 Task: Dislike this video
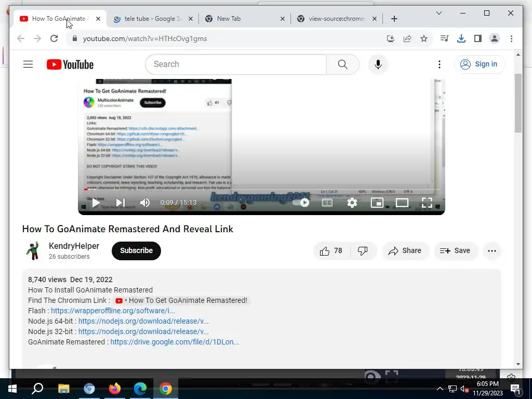[363, 251]
